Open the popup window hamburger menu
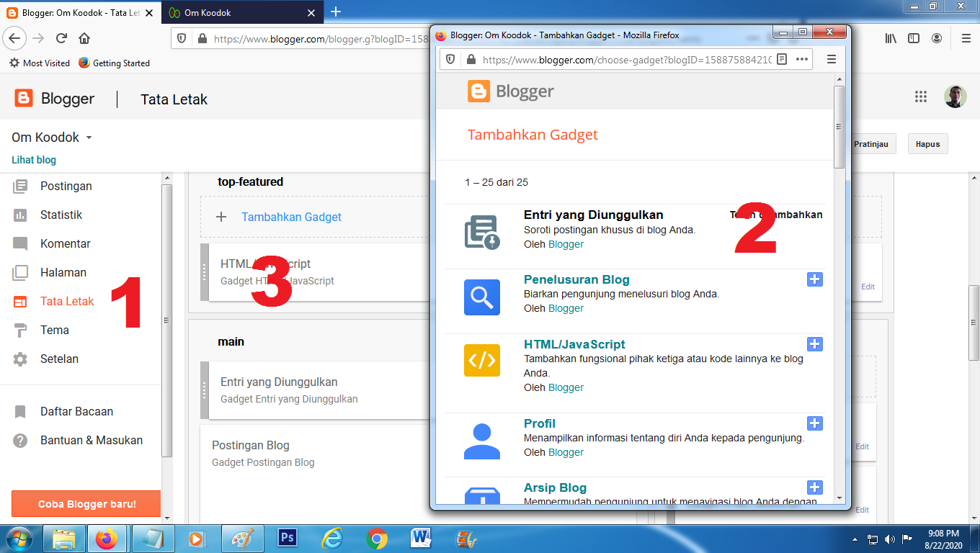 point(831,59)
